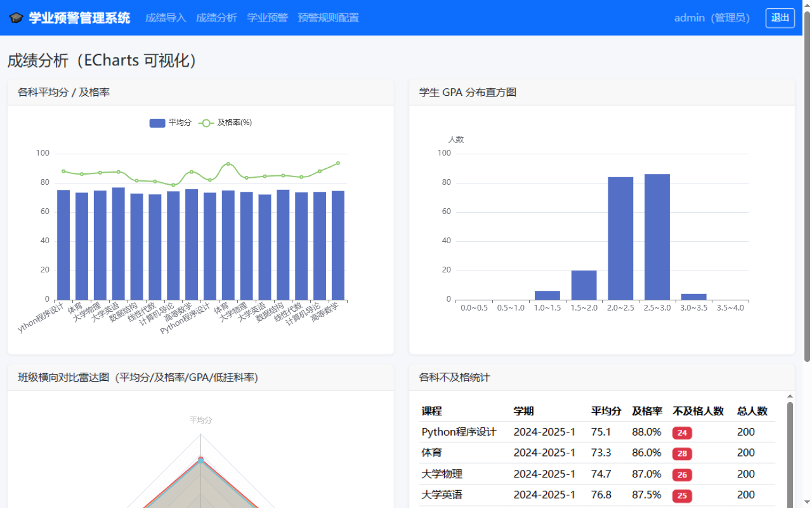Open the 成绩导入 navigation menu
The height and width of the screenshot is (508, 812).
[166, 18]
